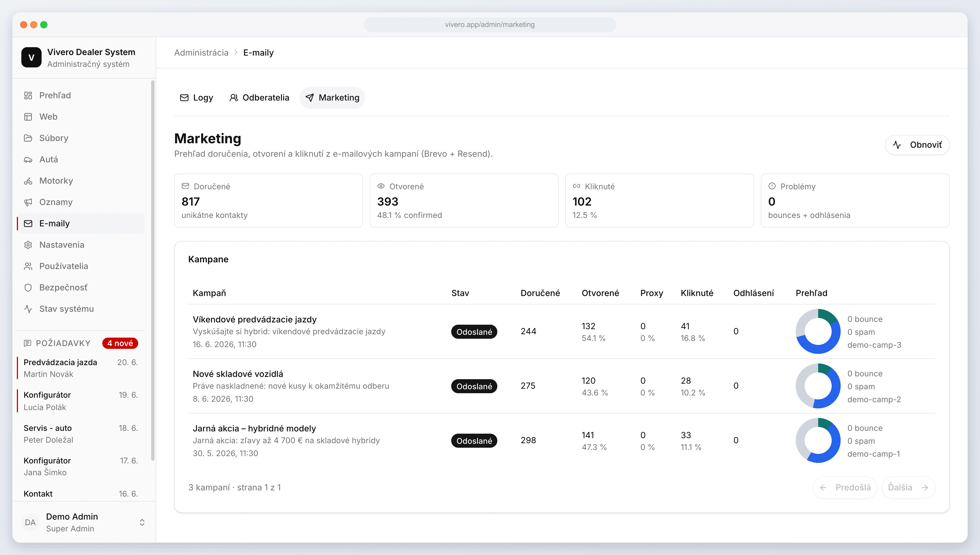Screen dimensions: 980x555
Task: Click the Vivero black V logo
Action: (x=31, y=58)
